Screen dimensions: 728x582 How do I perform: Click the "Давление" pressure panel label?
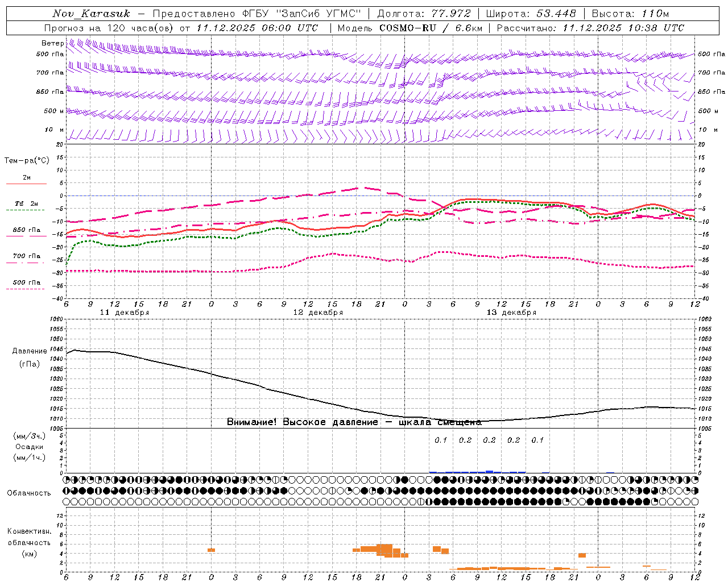[x=30, y=351]
